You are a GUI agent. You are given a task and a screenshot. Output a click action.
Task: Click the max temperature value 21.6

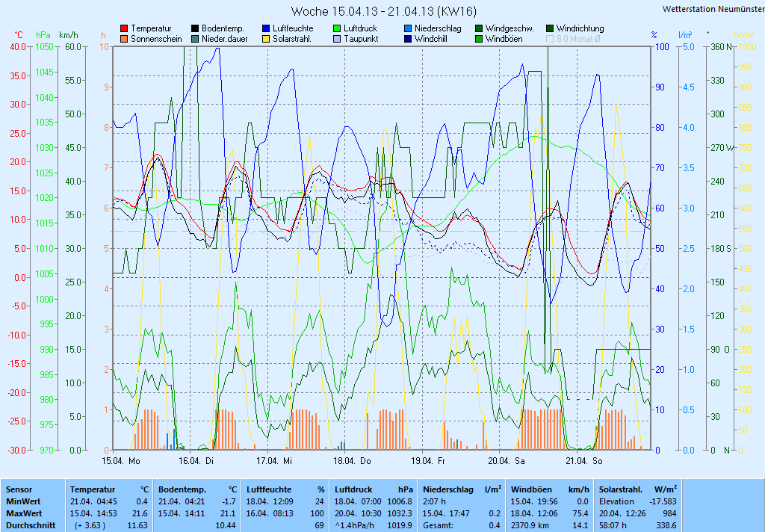point(140,513)
